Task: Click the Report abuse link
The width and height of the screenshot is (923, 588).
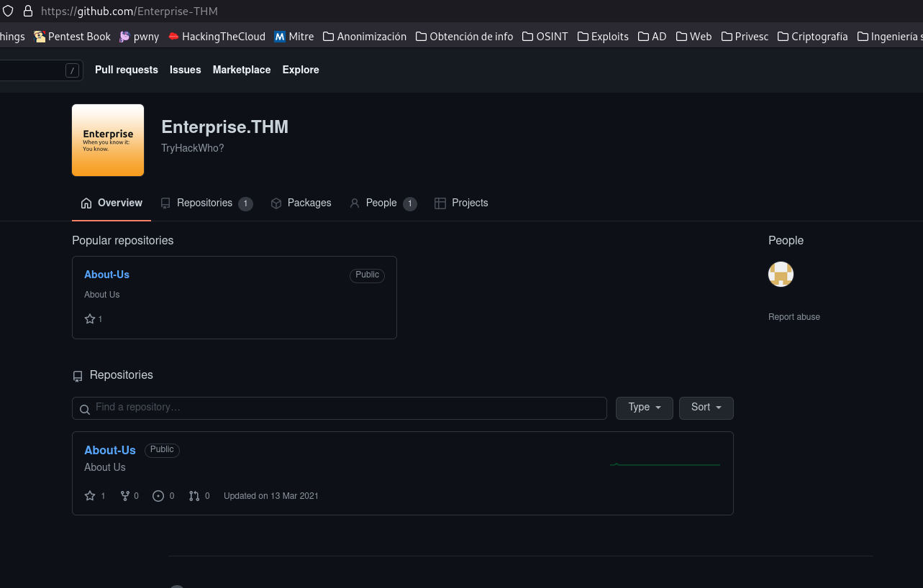Action: (794, 317)
